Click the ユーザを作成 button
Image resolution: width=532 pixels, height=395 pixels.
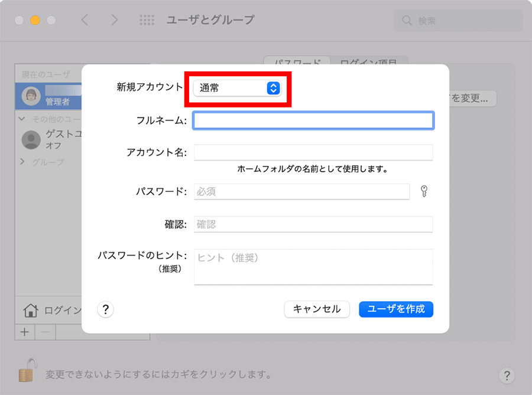(396, 309)
